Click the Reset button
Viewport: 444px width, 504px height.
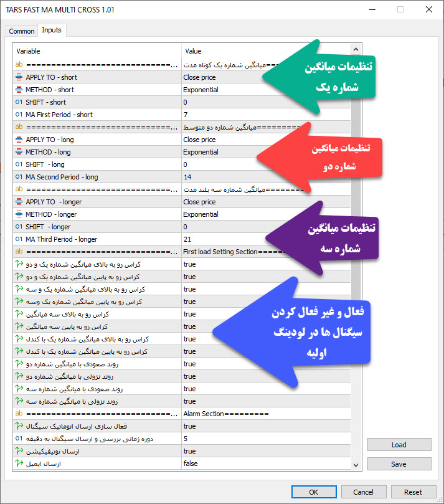tap(413, 492)
